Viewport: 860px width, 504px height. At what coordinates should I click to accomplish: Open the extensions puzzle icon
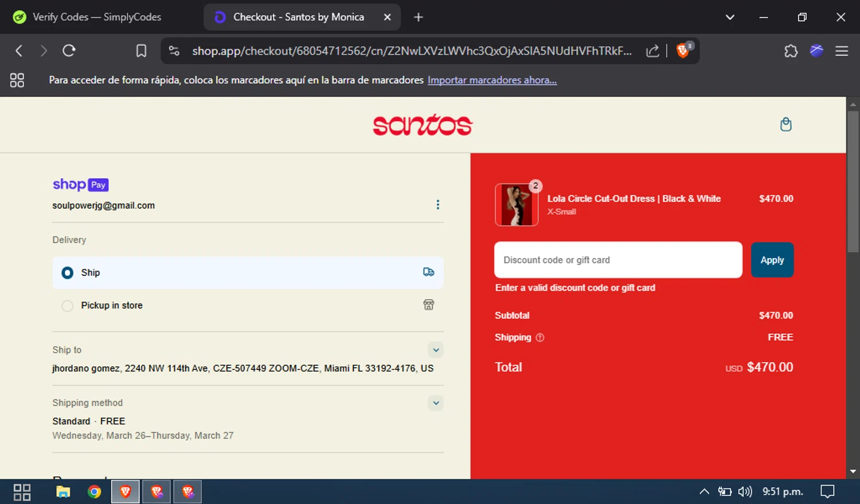(x=791, y=51)
